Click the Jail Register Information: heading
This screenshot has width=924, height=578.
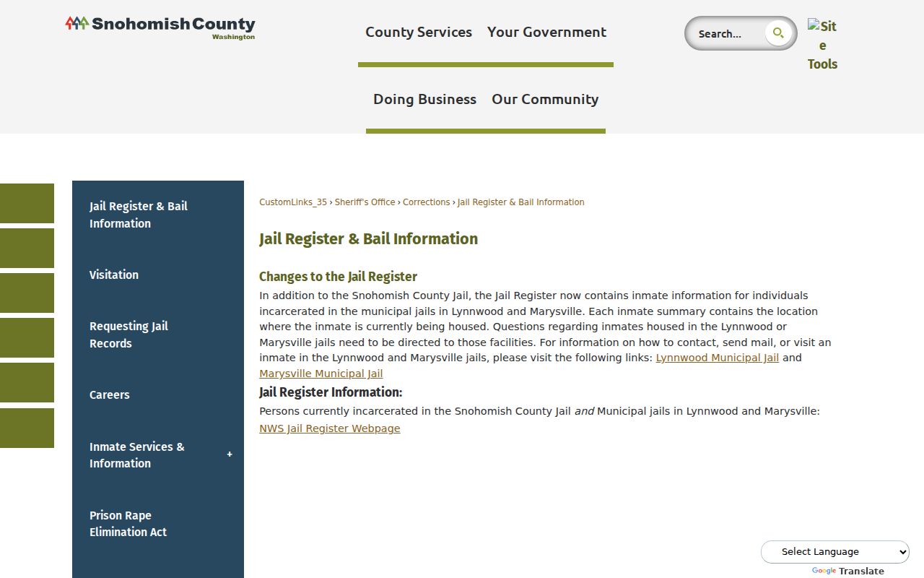point(331,392)
